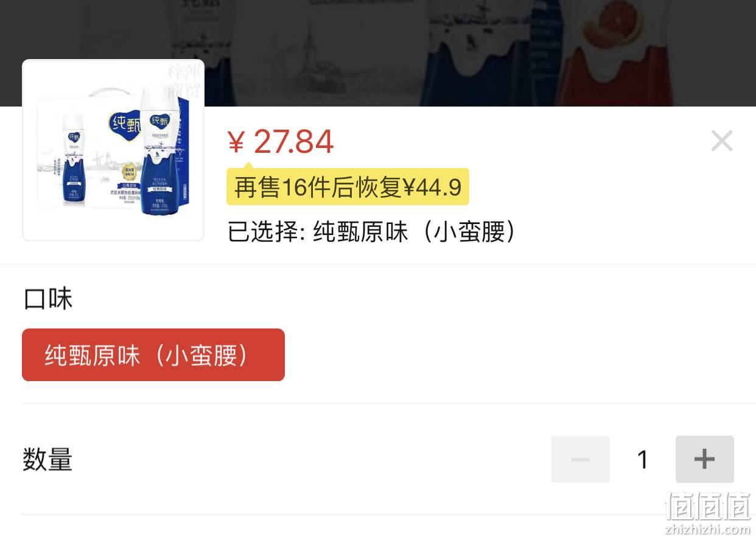Tap the yellow 再售16件后恢复¥44.9 promo tag

point(348,187)
